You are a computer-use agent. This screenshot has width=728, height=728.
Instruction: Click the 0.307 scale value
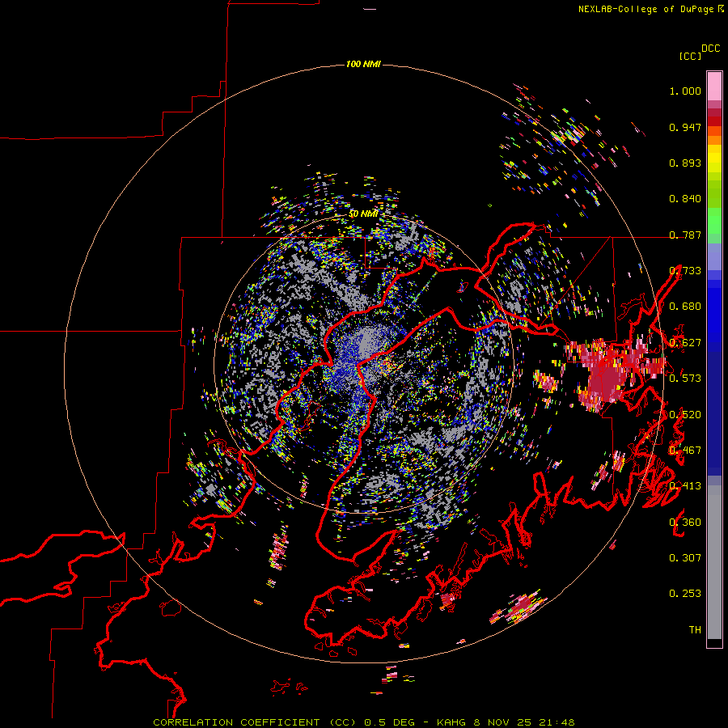[685, 558]
